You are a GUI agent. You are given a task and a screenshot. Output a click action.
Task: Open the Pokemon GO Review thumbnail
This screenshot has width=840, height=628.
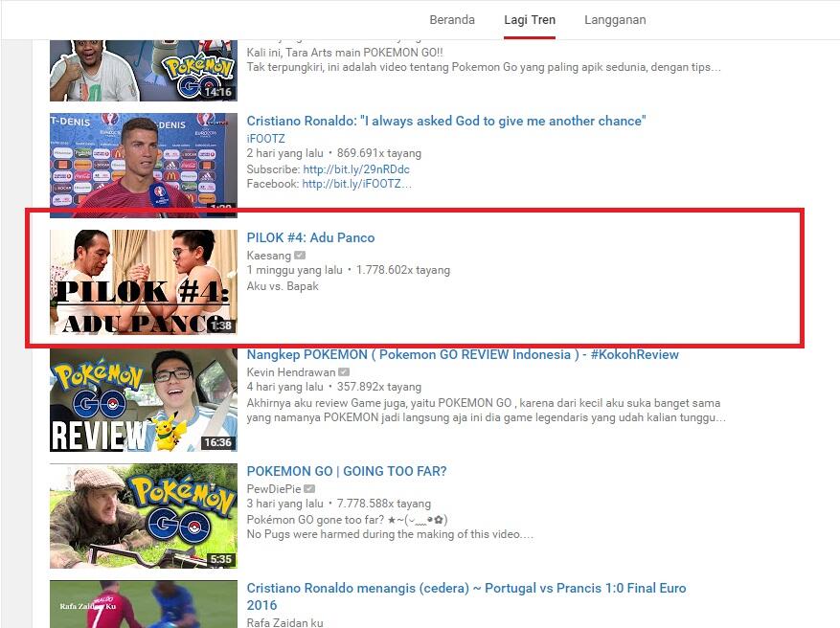coord(144,399)
